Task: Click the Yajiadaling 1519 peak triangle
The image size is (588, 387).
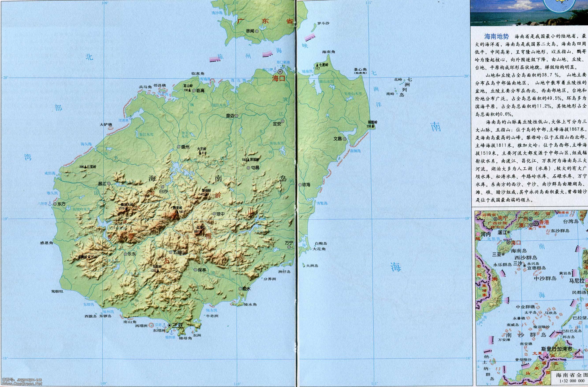Action: pyautogui.click(x=126, y=208)
